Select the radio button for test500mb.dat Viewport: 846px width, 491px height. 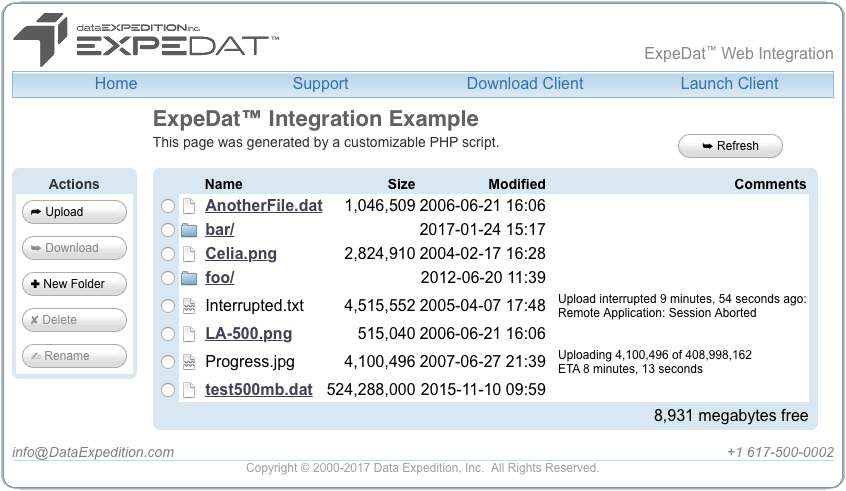(168, 390)
